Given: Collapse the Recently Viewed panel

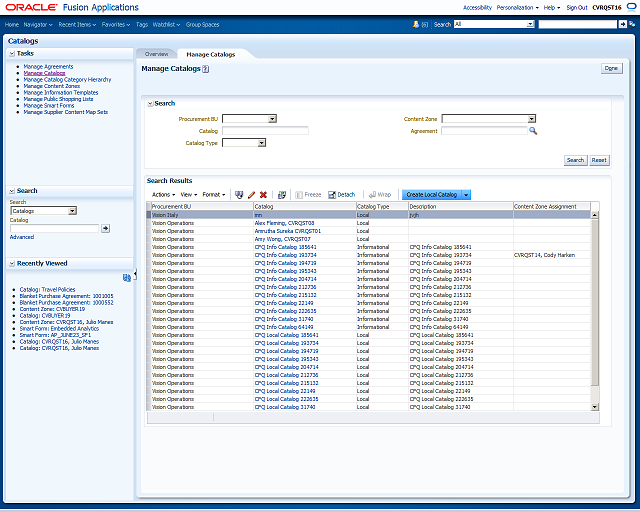Looking at the screenshot, I should tap(12, 264).
